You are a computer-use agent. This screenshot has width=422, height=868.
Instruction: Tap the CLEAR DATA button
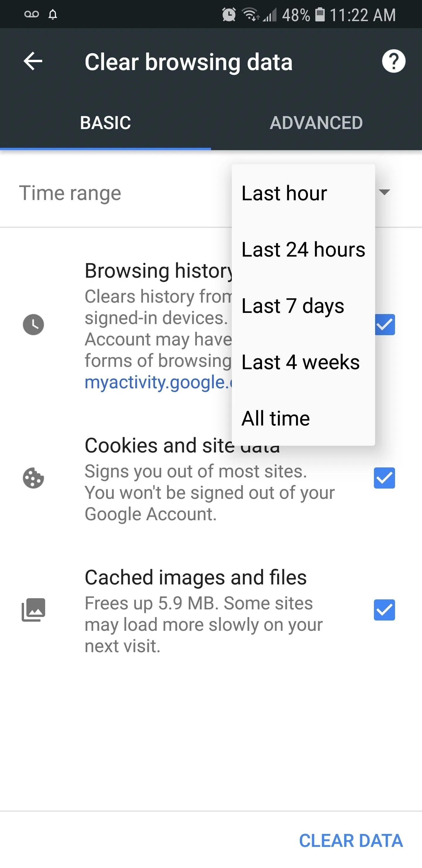coord(351,841)
